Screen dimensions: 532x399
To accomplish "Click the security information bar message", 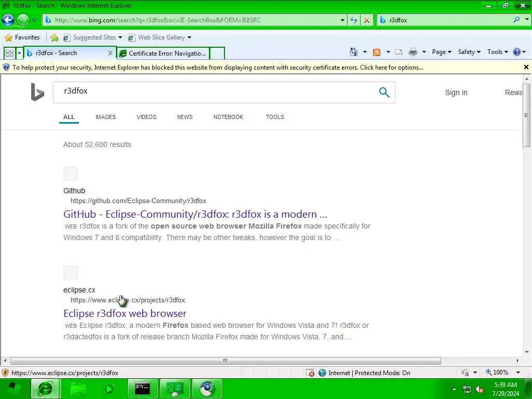I will pyautogui.click(x=218, y=68).
